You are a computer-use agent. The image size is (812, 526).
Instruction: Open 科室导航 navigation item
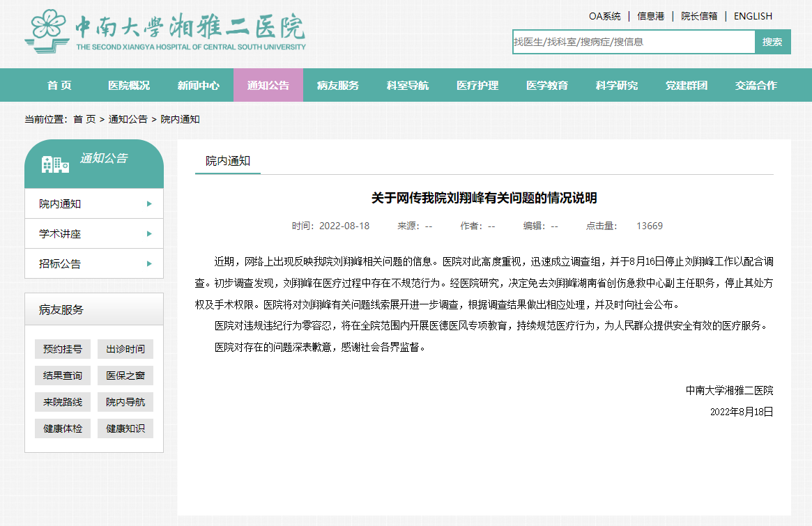(408, 86)
